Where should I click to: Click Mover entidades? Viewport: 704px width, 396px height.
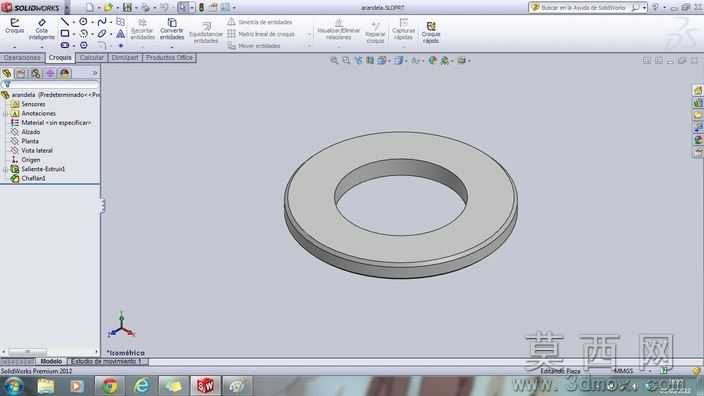(254, 46)
